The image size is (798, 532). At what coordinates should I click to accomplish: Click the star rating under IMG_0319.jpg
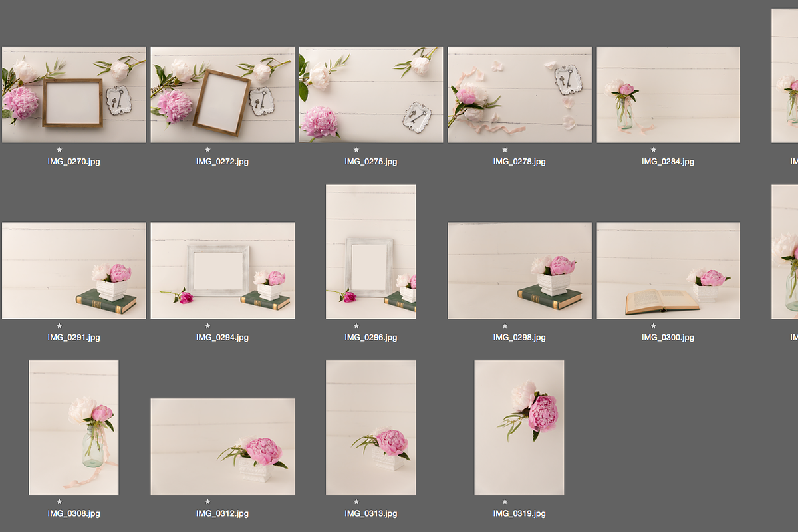(x=505, y=502)
